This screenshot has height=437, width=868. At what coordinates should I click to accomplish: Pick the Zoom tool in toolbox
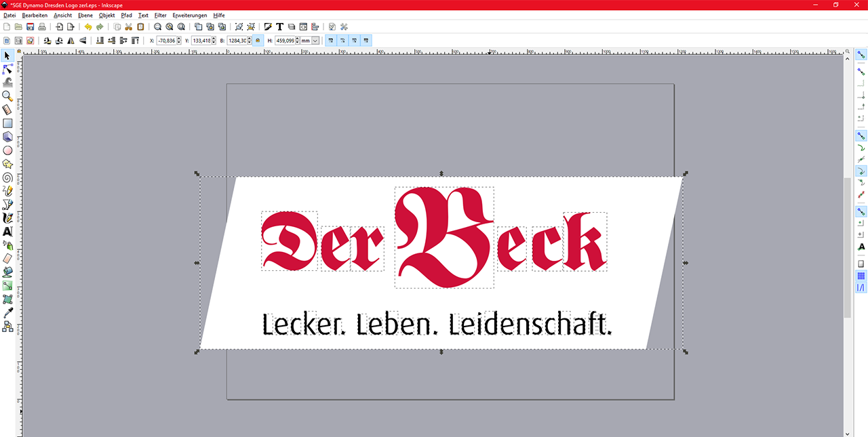[x=7, y=96]
